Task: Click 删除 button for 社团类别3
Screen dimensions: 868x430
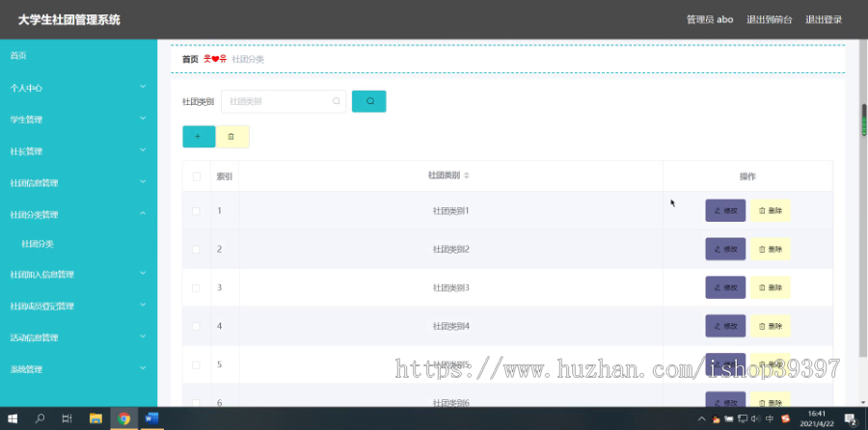Action: coord(770,287)
